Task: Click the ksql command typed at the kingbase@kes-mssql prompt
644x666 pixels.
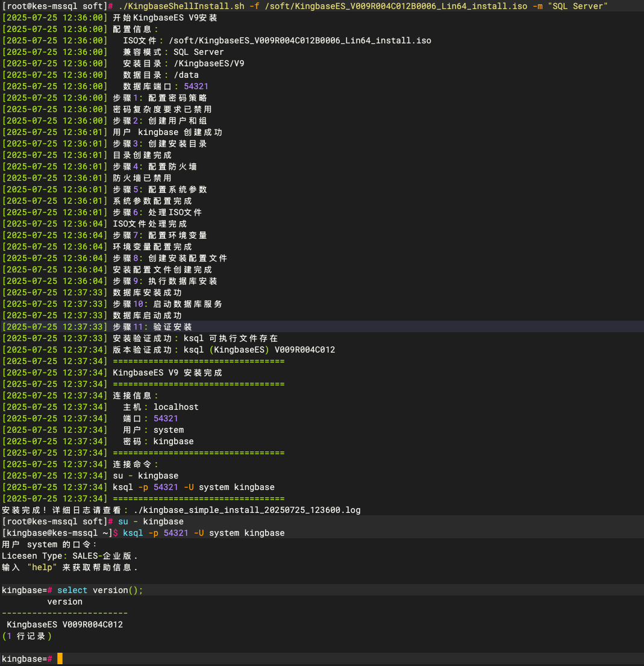Action: [204, 533]
